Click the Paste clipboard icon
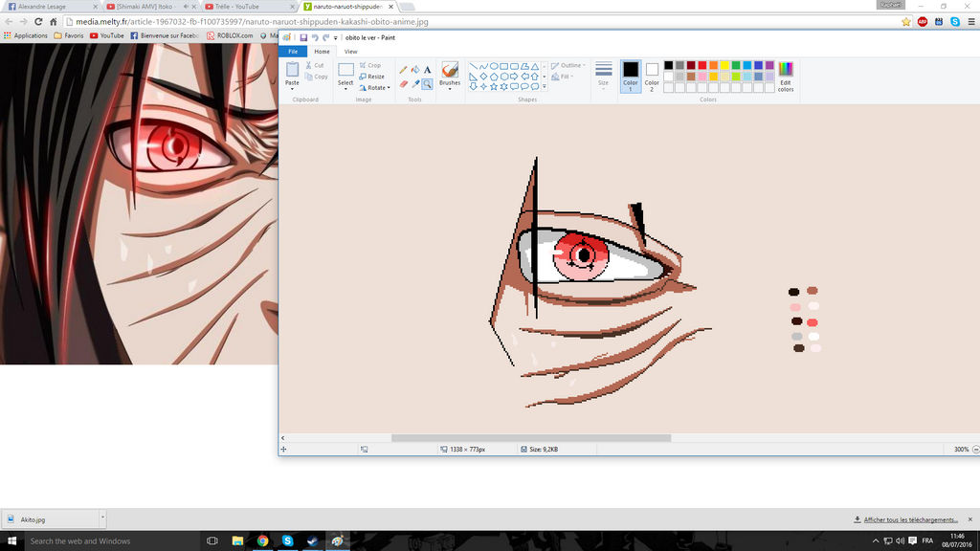This screenshot has height=551, width=980. coord(292,69)
